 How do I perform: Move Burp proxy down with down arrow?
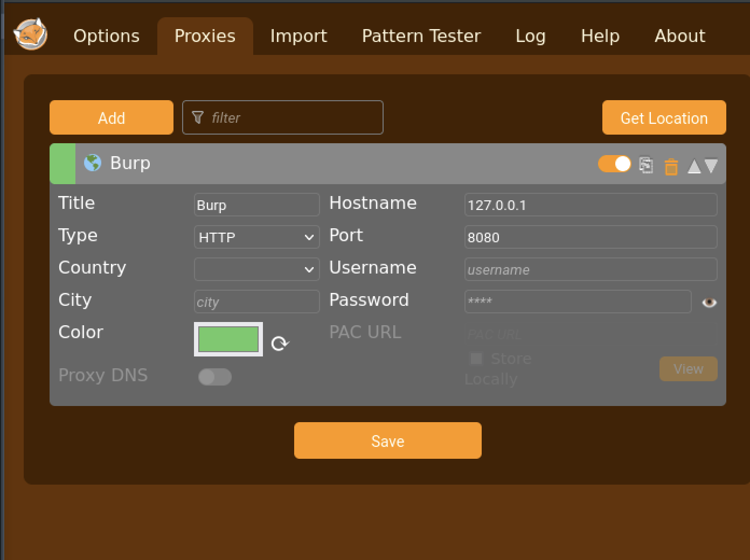coord(711,165)
